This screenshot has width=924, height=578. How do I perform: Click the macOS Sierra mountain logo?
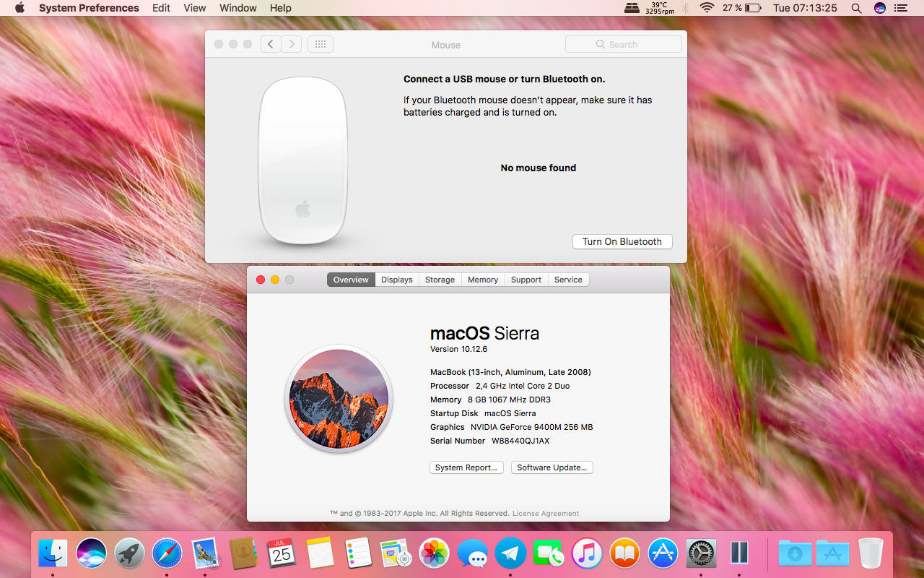point(339,399)
